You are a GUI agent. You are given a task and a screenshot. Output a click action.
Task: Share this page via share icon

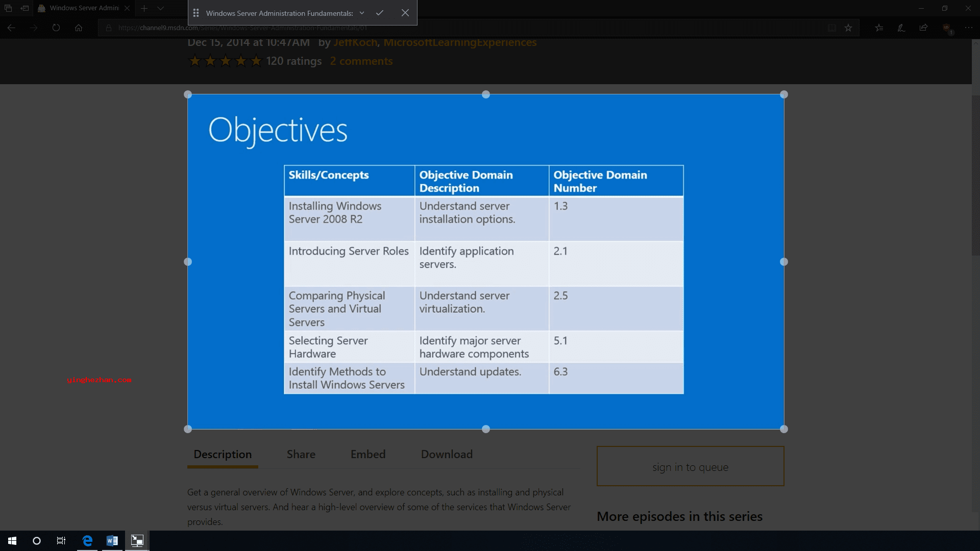point(923,28)
